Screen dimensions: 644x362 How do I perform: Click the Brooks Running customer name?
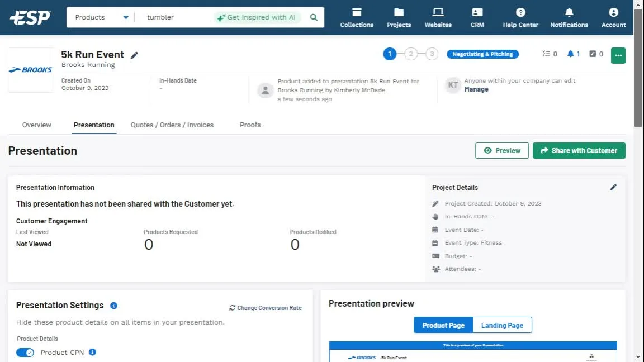coord(88,65)
